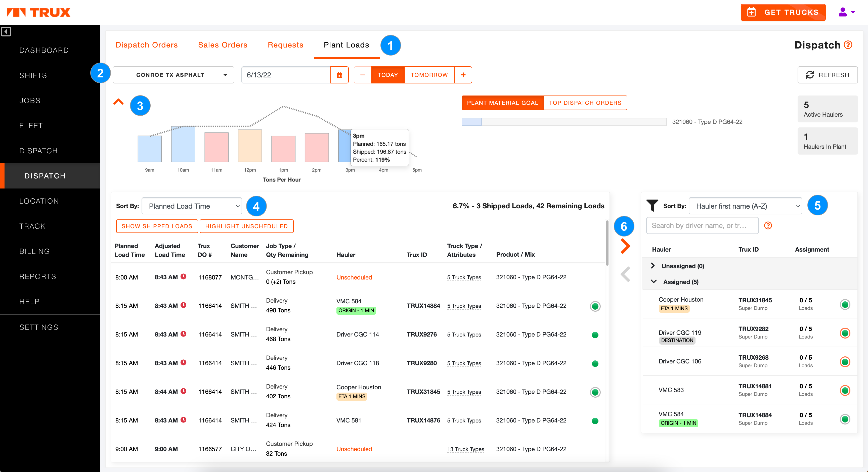This screenshot has width=868, height=472.
Task: Click the Dispatch help question mark icon
Action: click(x=848, y=45)
